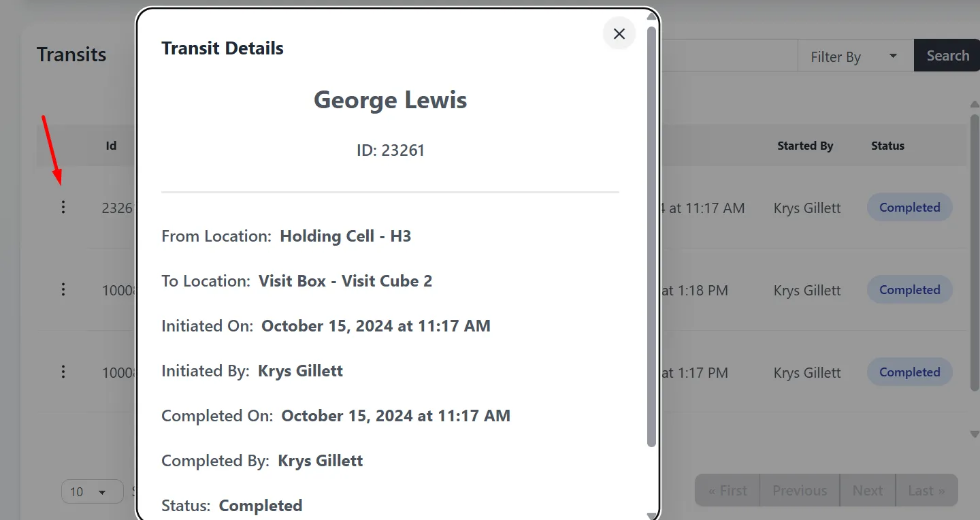Image resolution: width=980 pixels, height=520 pixels.
Task: Click the table's scroll-down arrow
Action: [974, 434]
